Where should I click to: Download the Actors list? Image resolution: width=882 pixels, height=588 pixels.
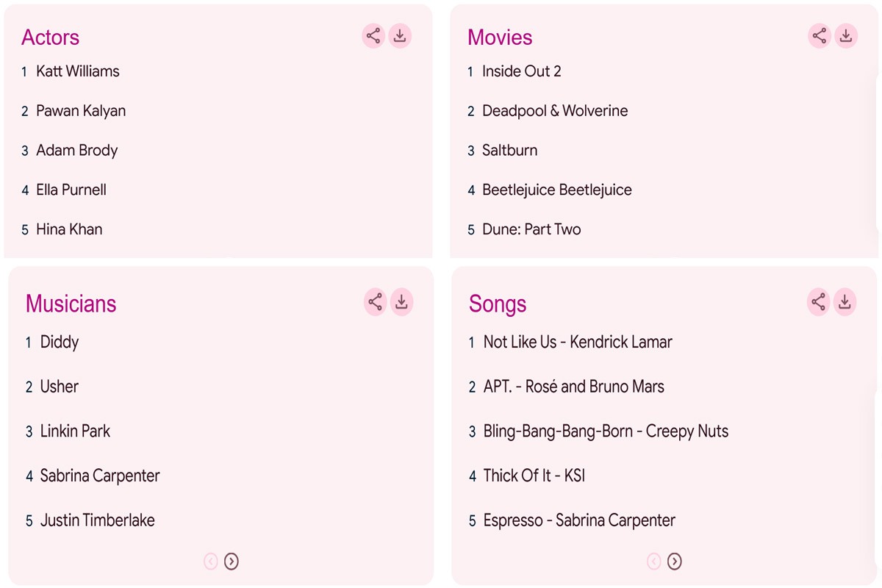coord(400,36)
